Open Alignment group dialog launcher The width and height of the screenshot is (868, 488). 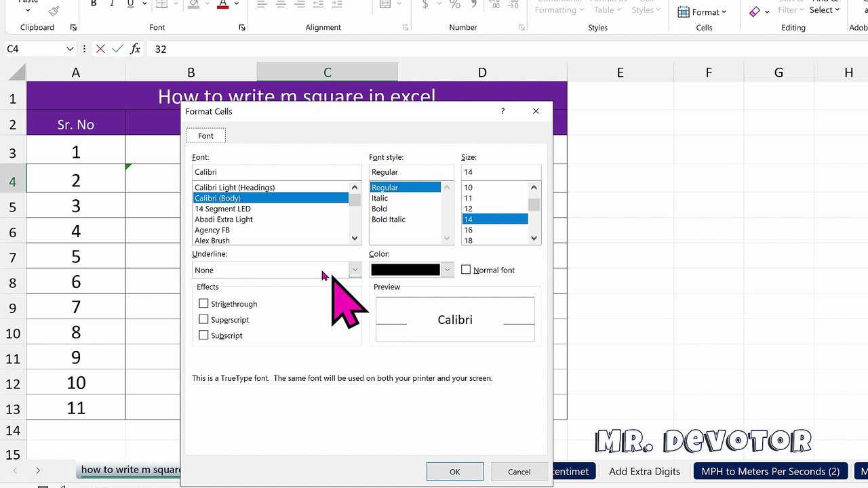point(406,28)
